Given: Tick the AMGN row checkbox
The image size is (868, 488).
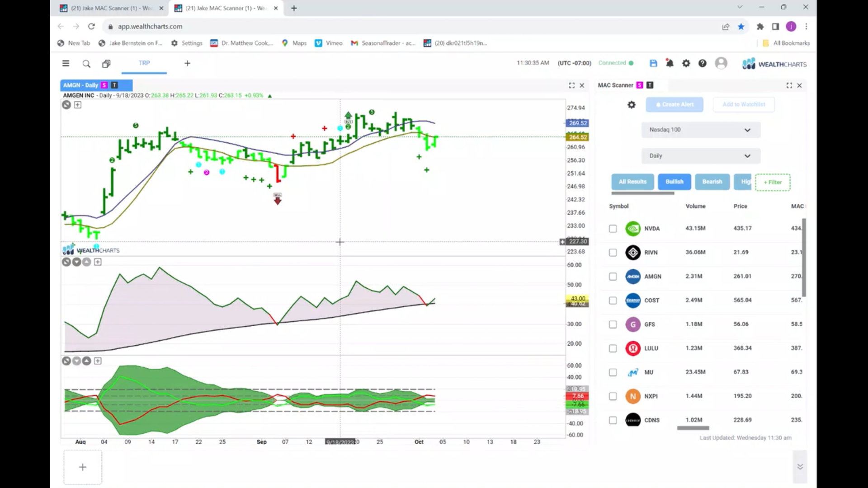Looking at the screenshot, I should coord(613,277).
